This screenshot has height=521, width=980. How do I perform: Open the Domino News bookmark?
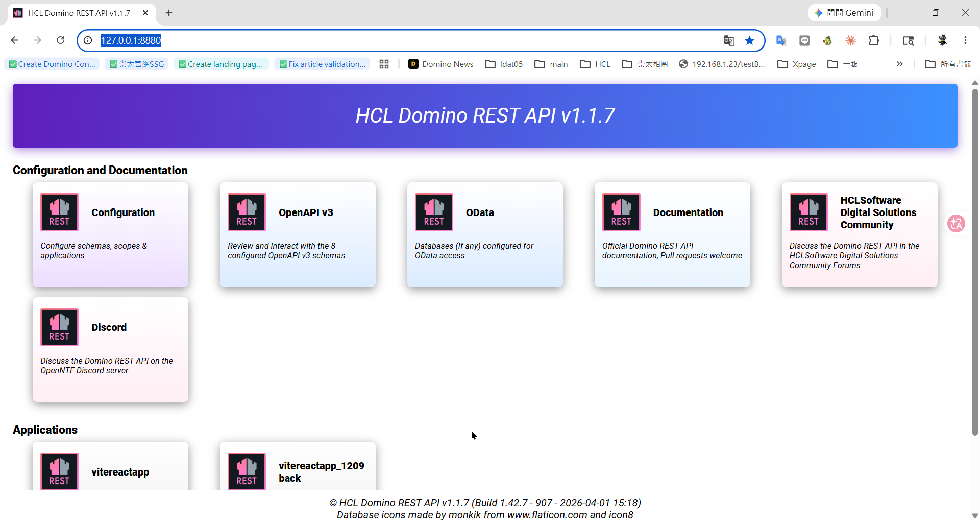(x=441, y=64)
